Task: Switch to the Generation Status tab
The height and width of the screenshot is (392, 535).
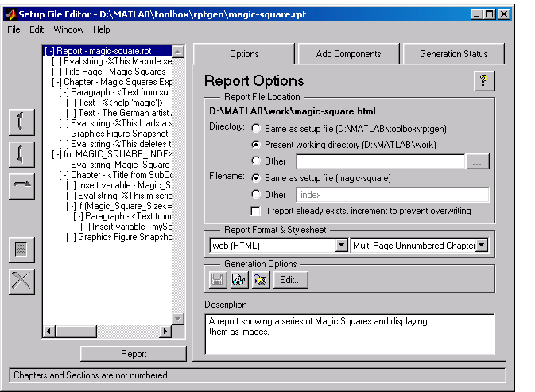Action: [453, 54]
